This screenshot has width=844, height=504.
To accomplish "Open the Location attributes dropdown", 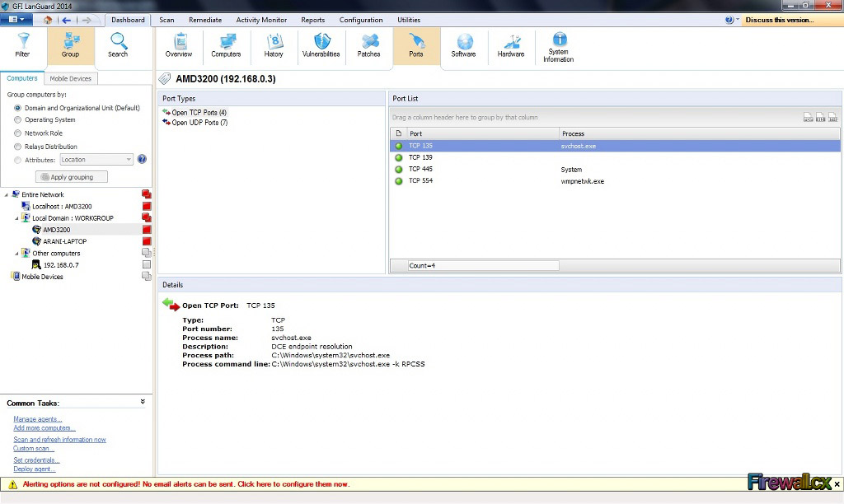I will click(x=96, y=160).
